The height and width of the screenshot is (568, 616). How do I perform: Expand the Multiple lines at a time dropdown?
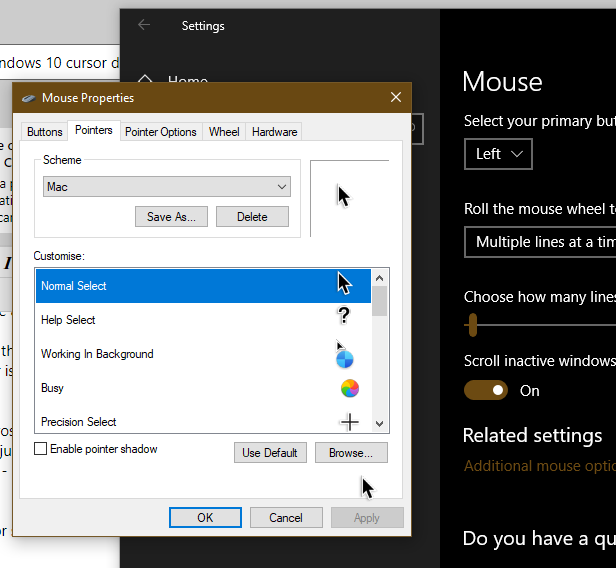540,242
